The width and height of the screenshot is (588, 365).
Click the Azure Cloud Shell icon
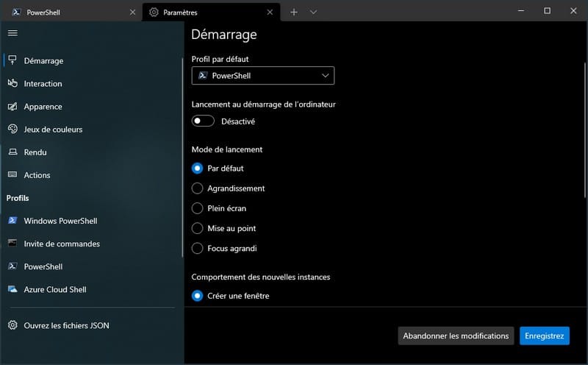coord(12,288)
